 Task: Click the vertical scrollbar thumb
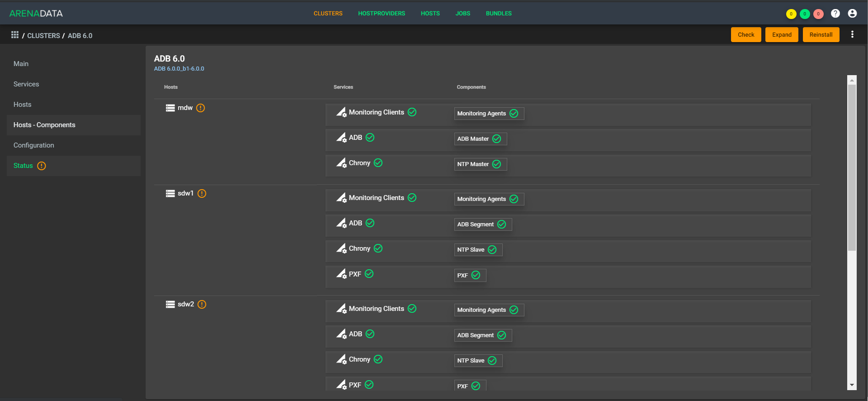(x=852, y=167)
